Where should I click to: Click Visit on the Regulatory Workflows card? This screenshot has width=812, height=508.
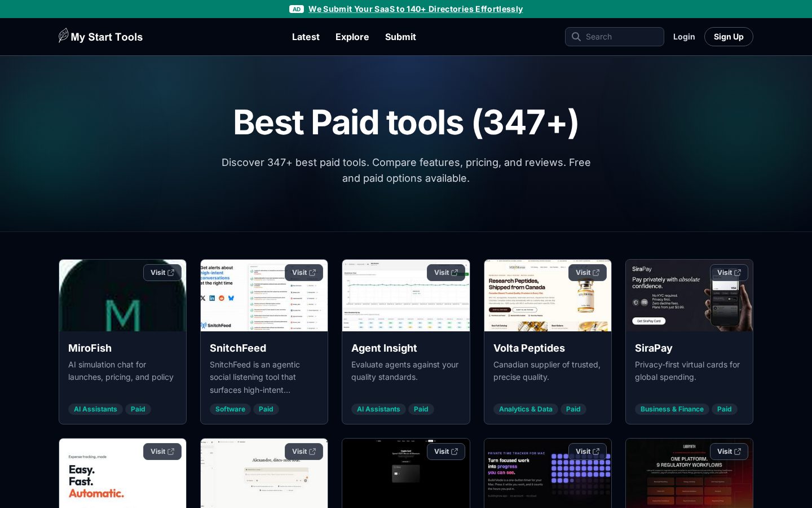(729, 452)
